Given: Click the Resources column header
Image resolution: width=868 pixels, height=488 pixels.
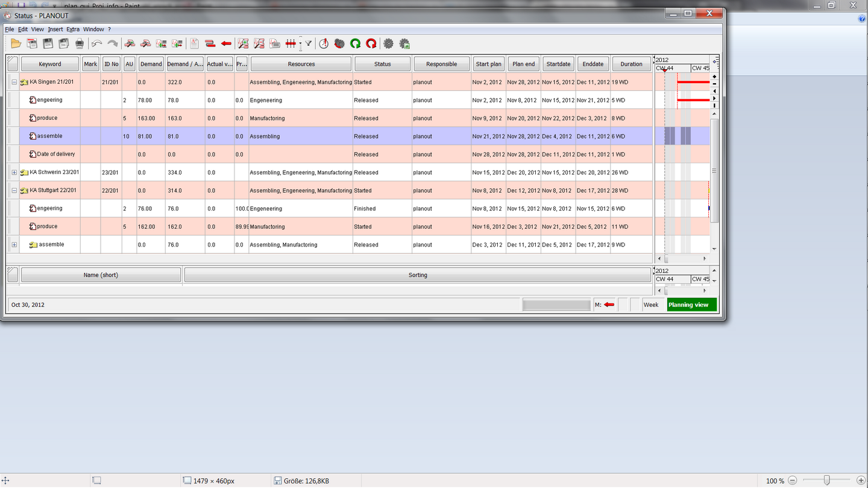Looking at the screenshot, I should 301,64.
